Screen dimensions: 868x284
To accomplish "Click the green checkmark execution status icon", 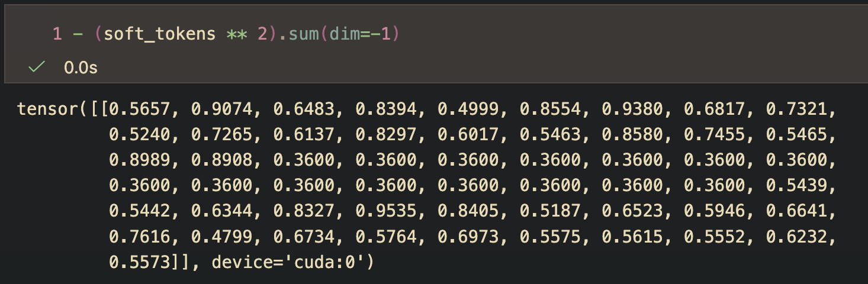I will coord(37,68).
